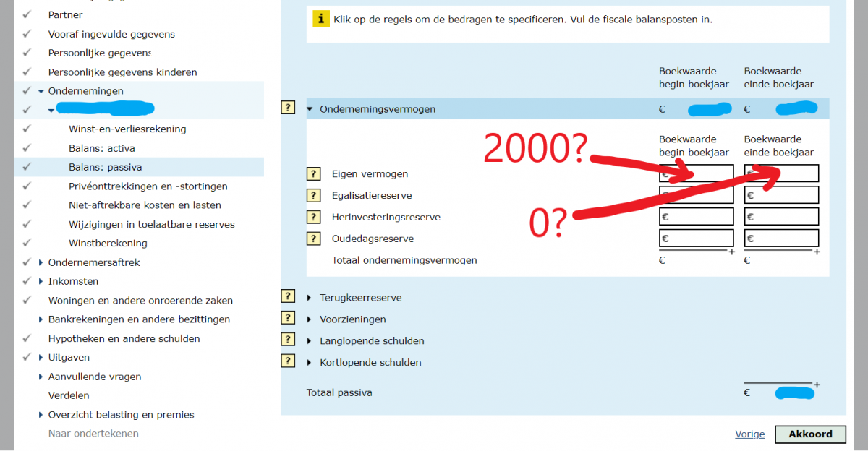Click the Vorige link
This screenshot has height=451, width=868.
tap(749, 434)
